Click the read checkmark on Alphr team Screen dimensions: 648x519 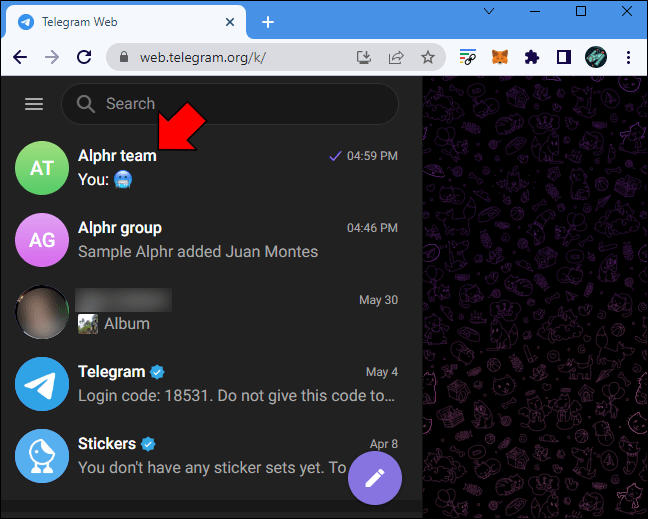[x=335, y=156]
